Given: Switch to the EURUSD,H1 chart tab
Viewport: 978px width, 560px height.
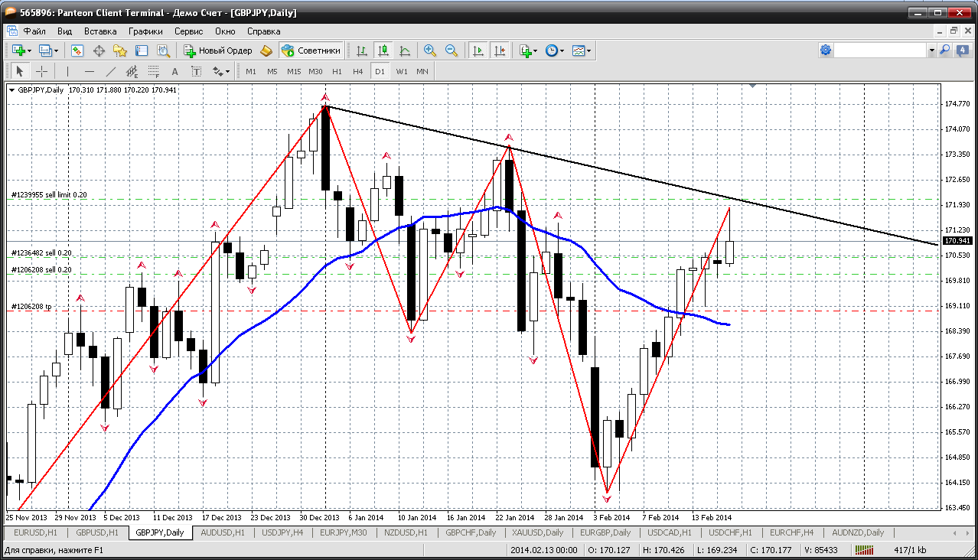Looking at the screenshot, I should [x=36, y=532].
